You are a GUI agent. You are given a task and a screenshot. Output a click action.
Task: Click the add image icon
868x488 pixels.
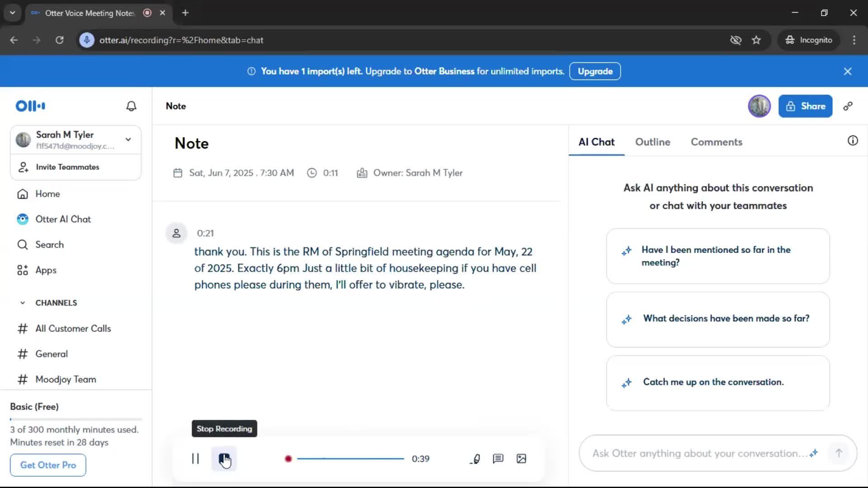point(521,459)
